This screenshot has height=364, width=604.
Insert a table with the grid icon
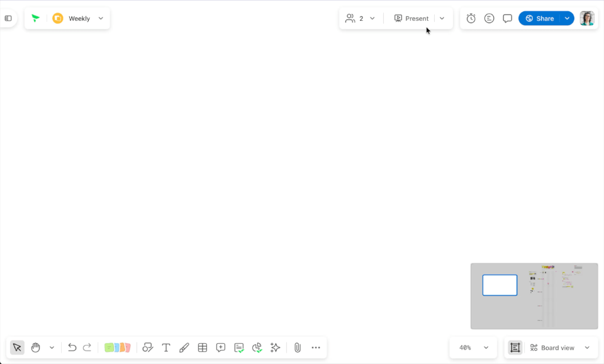pos(202,348)
